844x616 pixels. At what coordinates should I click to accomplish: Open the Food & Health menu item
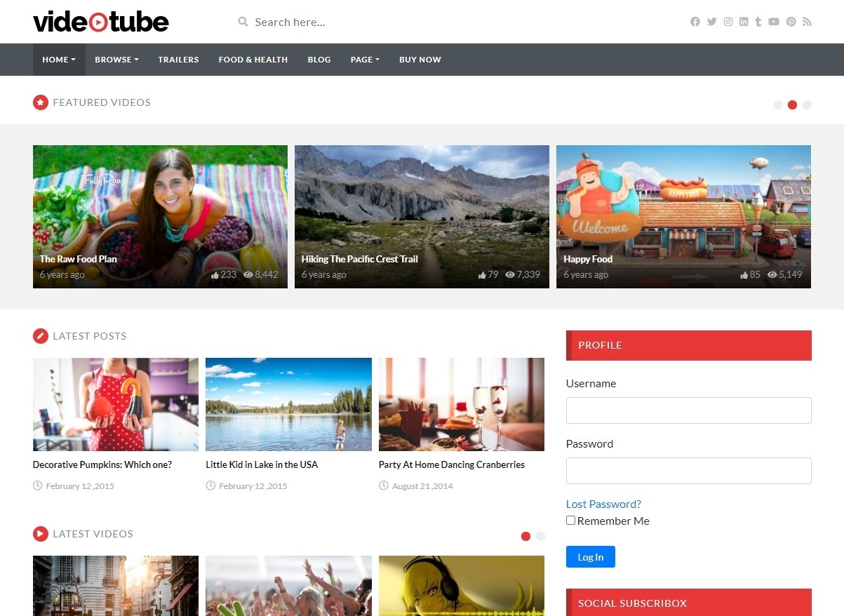pos(253,60)
